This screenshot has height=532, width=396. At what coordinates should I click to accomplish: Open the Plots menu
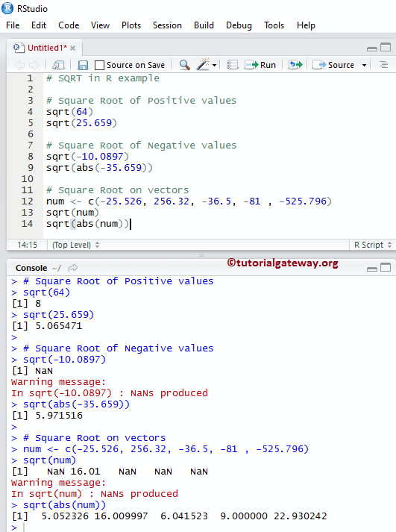pos(131,25)
